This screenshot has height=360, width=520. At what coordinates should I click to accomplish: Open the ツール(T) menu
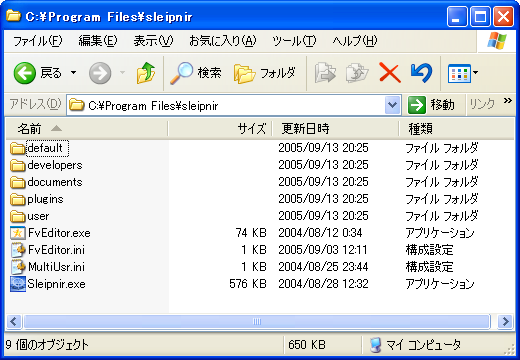click(294, 41)
